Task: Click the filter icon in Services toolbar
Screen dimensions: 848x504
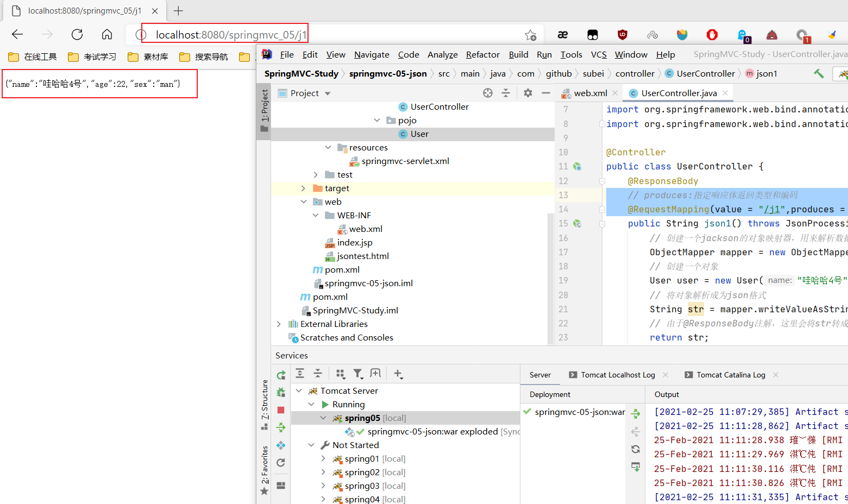Action: [357, 374]
